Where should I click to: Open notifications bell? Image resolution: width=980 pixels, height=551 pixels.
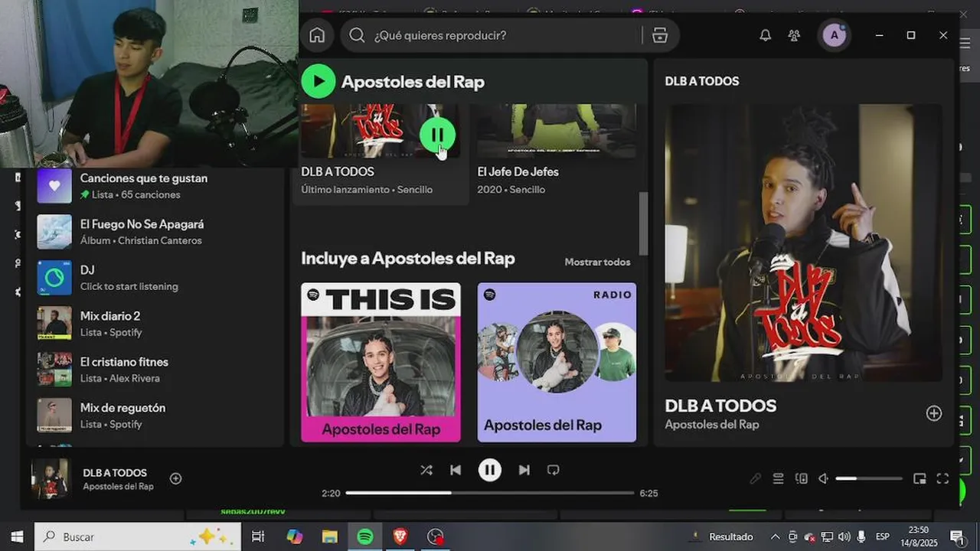pos(765,35)
